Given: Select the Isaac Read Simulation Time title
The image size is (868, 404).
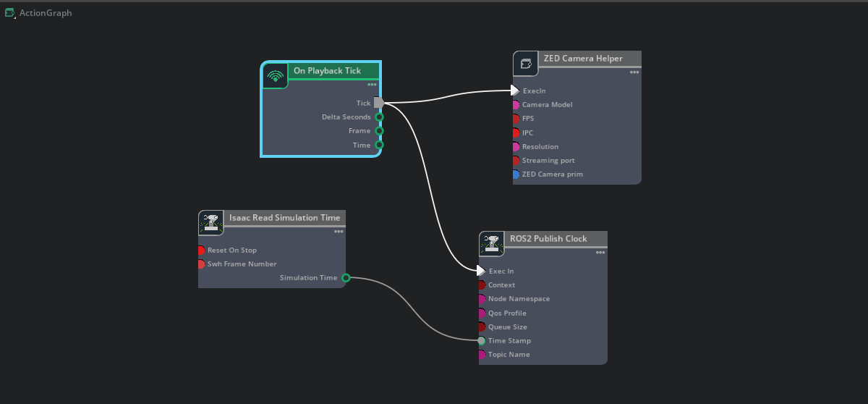Looking at the screenshot, I should 284,217.
